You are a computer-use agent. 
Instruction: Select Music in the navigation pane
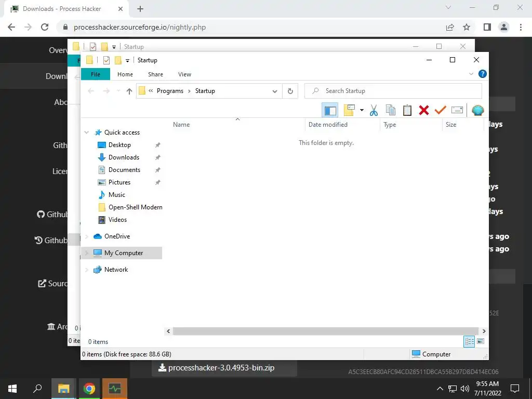[x=117, y=195]
